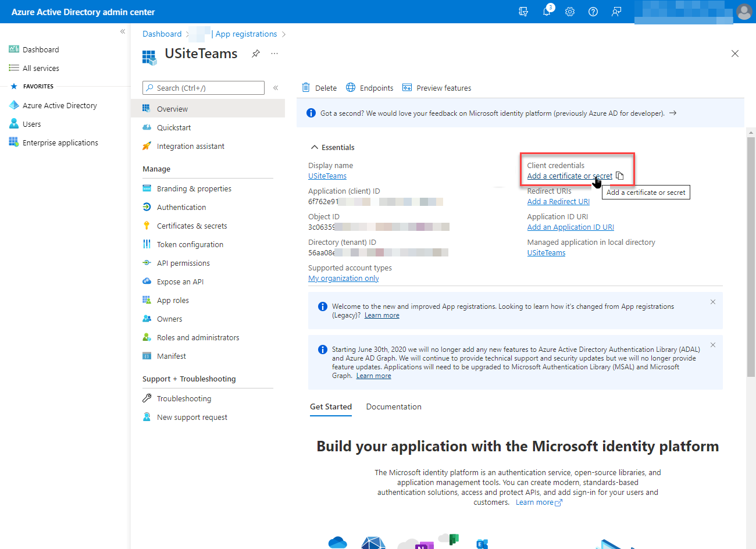756x549 pixels.
Task: Click the Azure Active Directory admin center title
Action: (83, 12)
